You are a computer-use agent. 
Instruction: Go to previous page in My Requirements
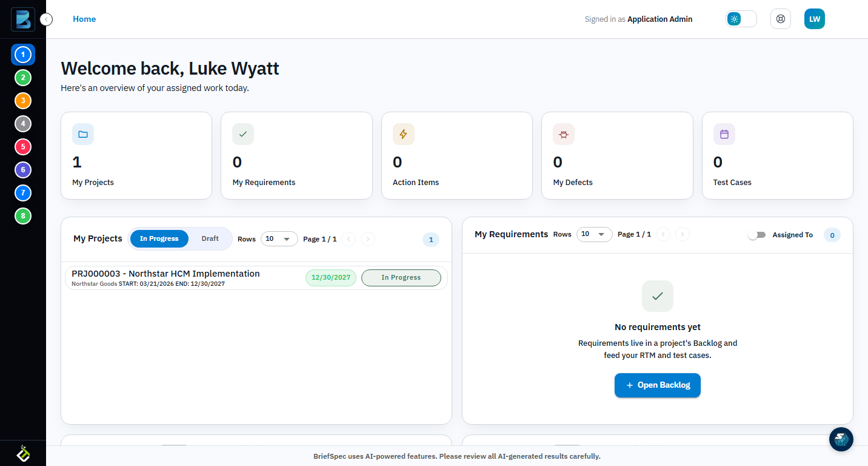[663, 234]
